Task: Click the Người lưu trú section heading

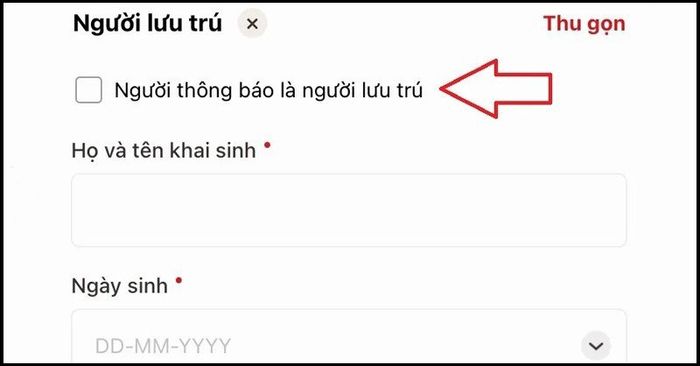Action: point(147,24)
